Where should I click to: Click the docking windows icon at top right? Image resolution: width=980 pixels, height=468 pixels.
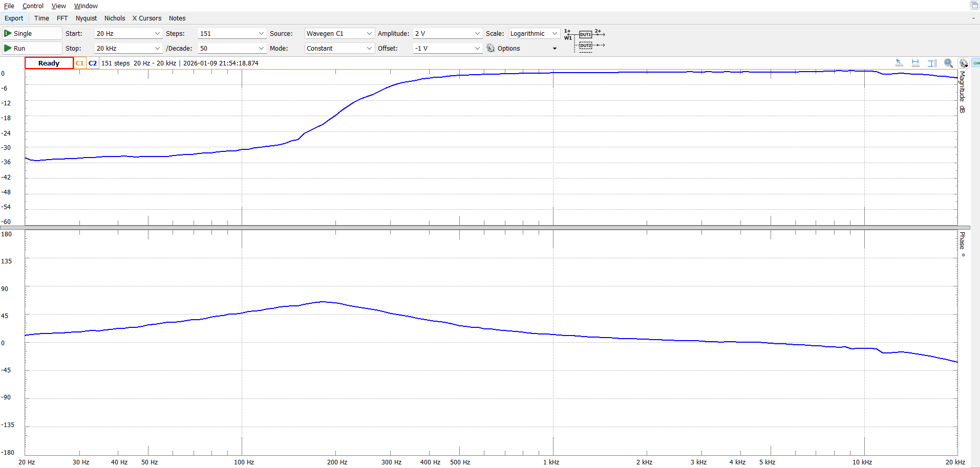[x=974, y=5]
